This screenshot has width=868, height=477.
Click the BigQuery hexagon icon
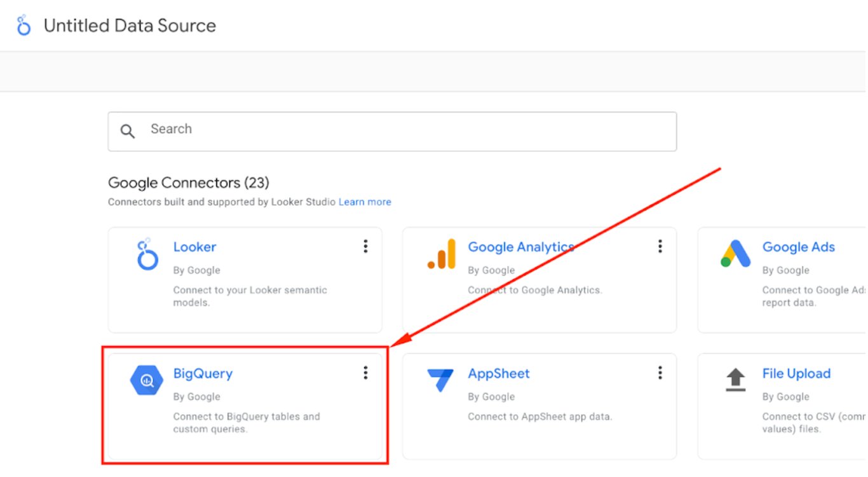point(147,380)
